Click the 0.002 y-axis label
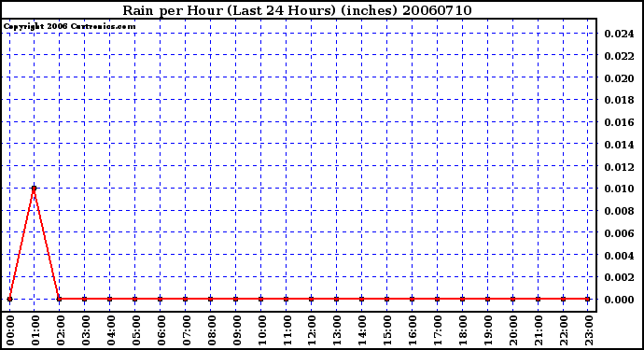This screenshot has height=350, width=644. click(619, 277)
